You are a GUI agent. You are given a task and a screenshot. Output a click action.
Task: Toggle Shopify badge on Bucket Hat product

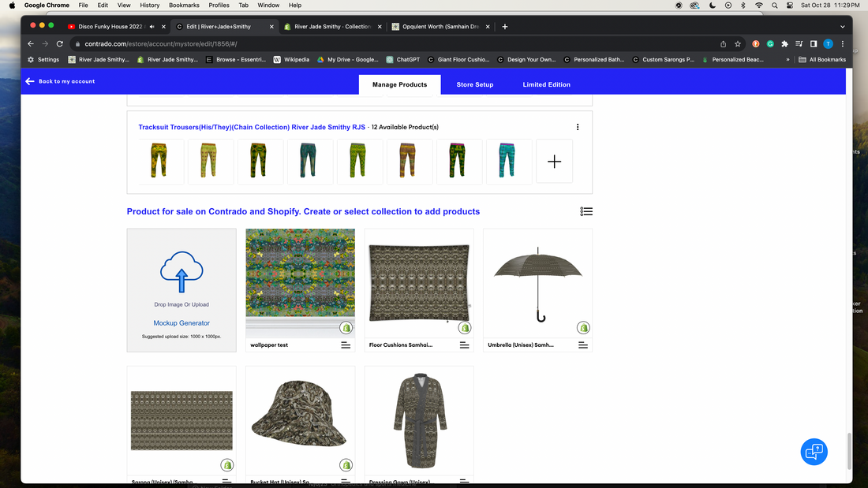(x=346, y=465)
